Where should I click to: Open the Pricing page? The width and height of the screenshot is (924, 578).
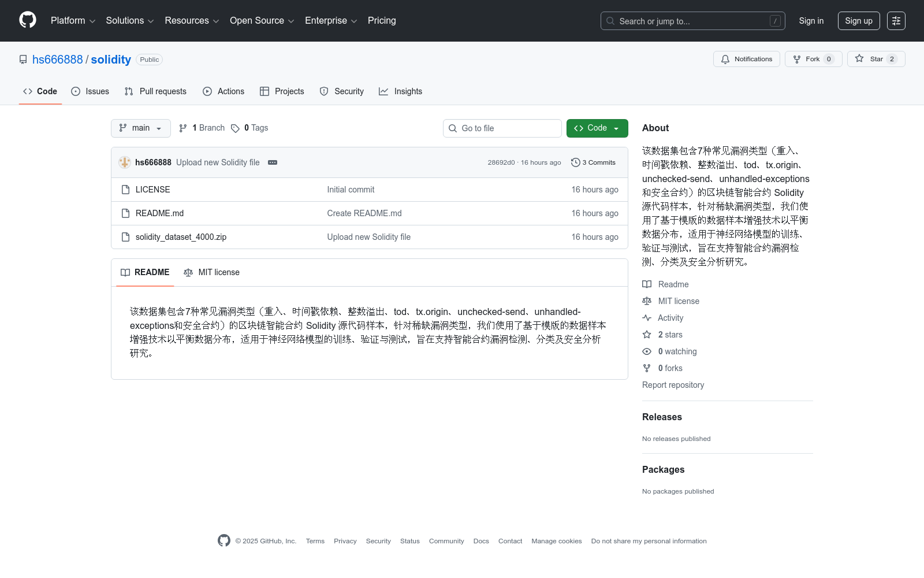pyautogui.click(x=382, y=21)
